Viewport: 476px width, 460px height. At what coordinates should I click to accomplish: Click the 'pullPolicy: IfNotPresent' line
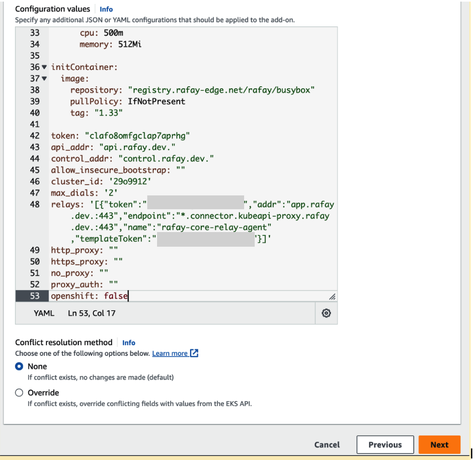[127, 101]
